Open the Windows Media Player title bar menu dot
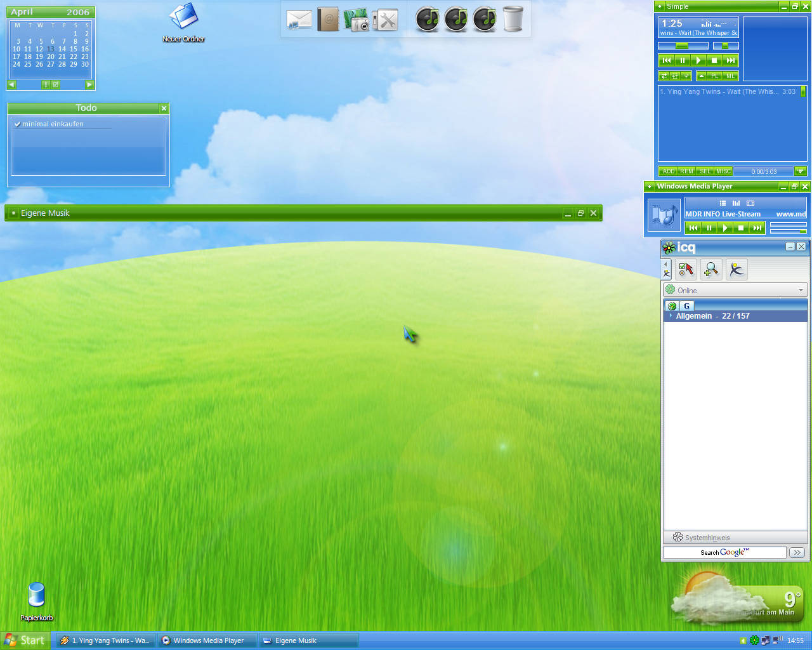The height and width of the screenshot is (650, 812). click(650, 186)
